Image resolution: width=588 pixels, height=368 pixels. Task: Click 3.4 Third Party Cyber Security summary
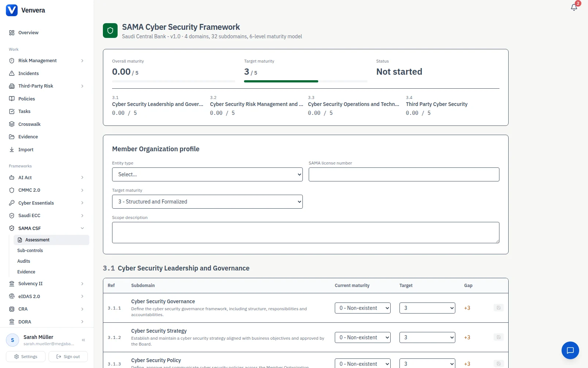pyautogui.click(x=452, y=105)
